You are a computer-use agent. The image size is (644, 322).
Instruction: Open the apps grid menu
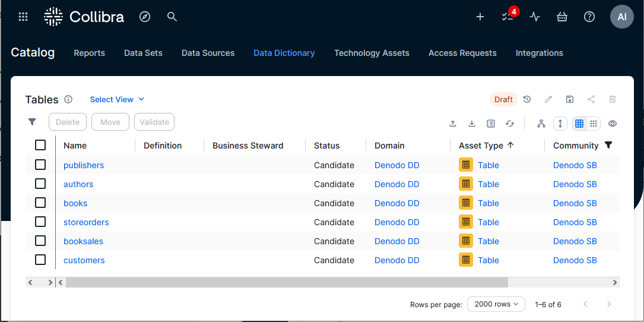pyautogui.click(x=23, y=17)
